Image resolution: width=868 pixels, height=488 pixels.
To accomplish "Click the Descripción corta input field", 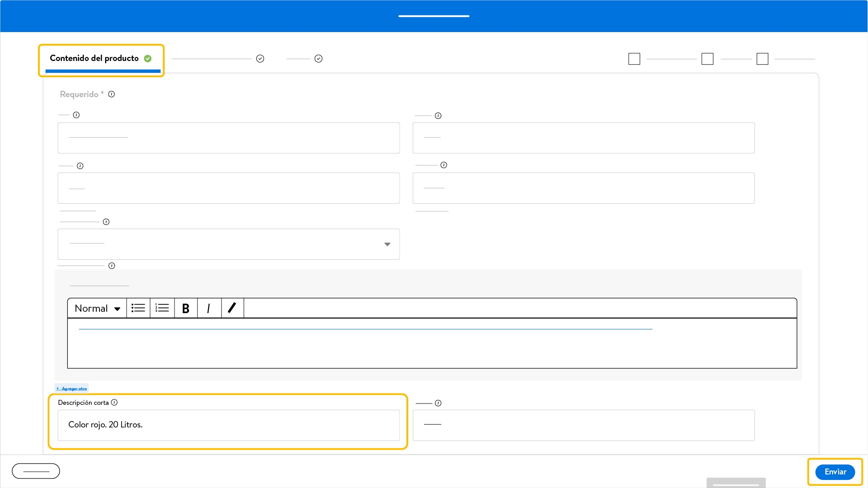I will 228,425.
